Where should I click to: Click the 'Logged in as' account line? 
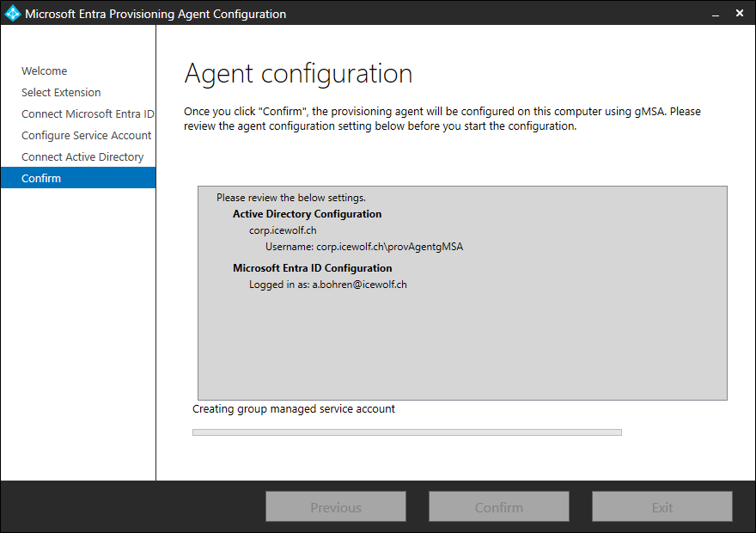pyautogui.click(x=327, y=285)
